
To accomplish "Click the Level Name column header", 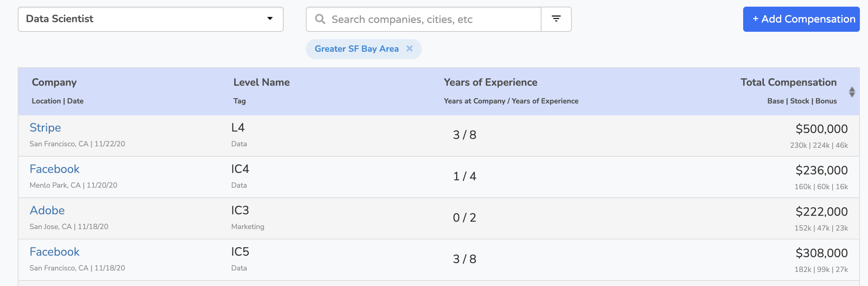I will click(x=262, y=82).
